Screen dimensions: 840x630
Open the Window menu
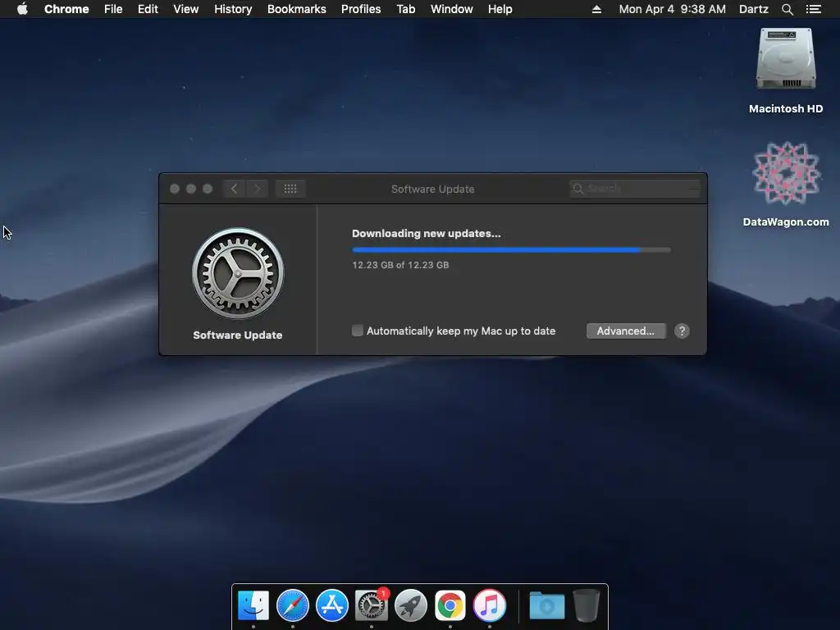point(452,9)
